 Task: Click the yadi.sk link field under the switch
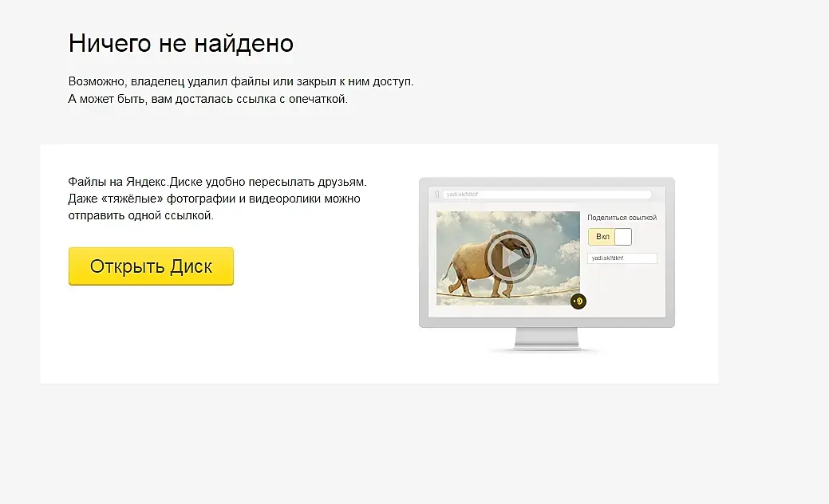click(622, 258)
